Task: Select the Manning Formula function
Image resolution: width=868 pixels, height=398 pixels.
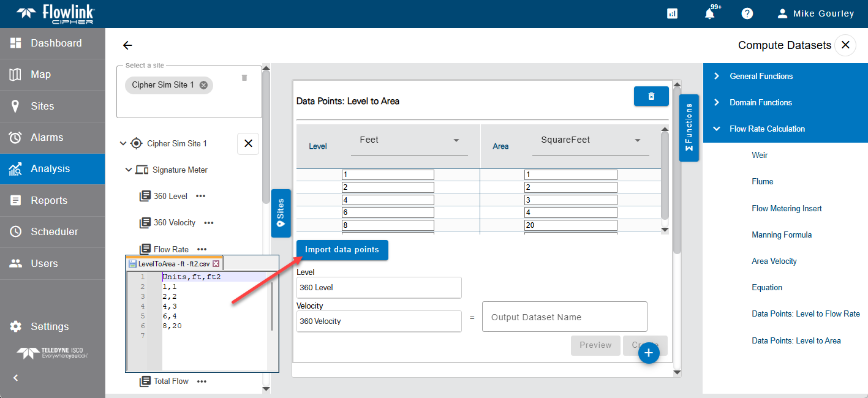Action: point(782,235)
